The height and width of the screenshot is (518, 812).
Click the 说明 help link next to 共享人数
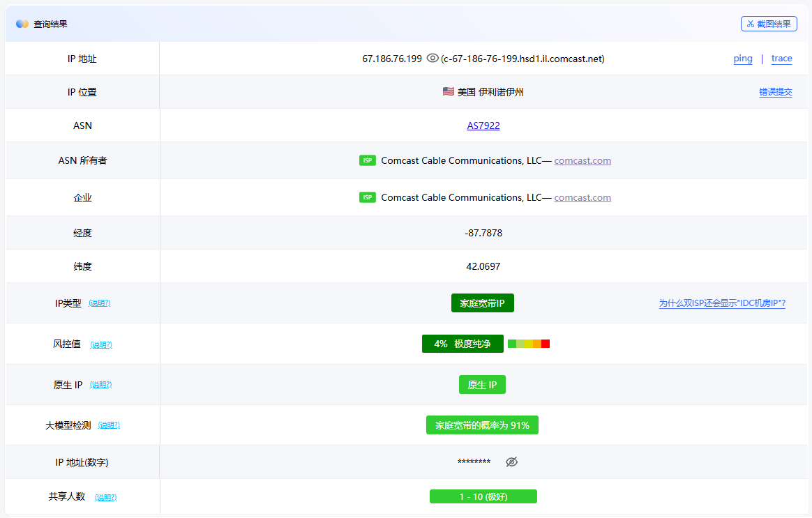tap(106, 497)
